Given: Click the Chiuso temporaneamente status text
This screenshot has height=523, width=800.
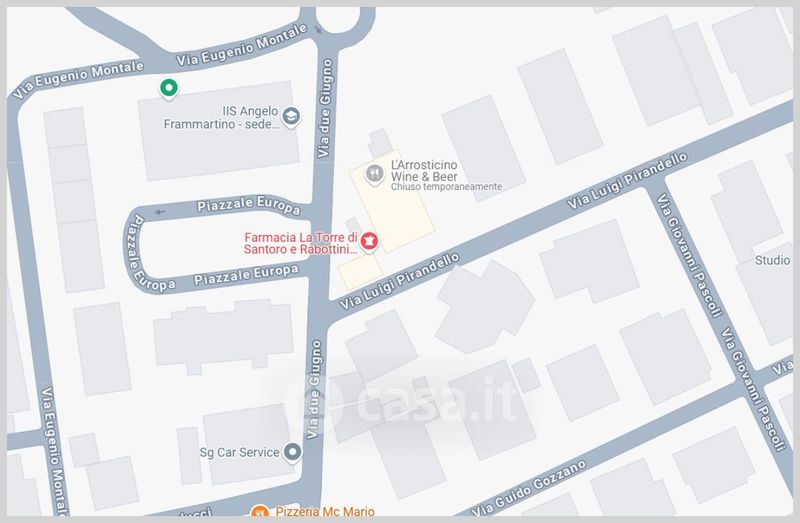Looking at the screenshot, I should 446,187.
